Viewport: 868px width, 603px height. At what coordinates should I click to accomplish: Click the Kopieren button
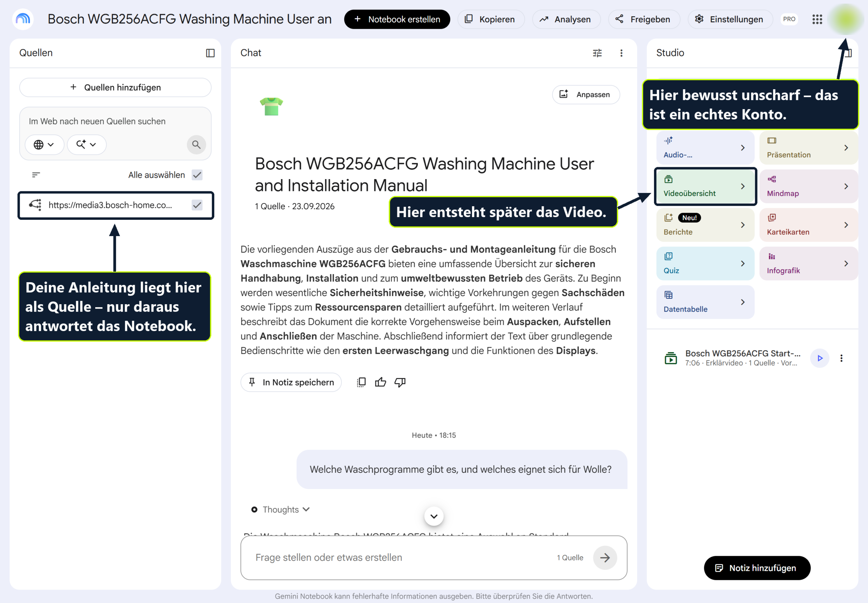coord(491,19)
